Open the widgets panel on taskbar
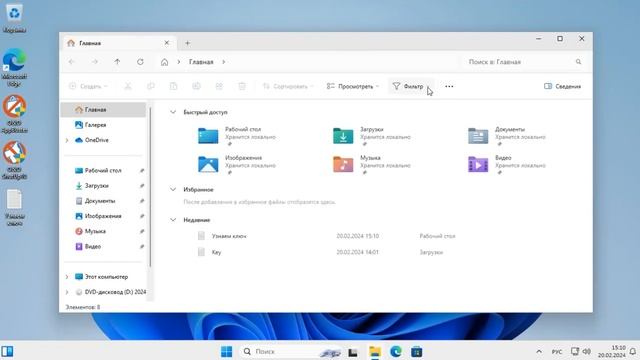Viewport: 640px width, 360px height. [7, 351]
